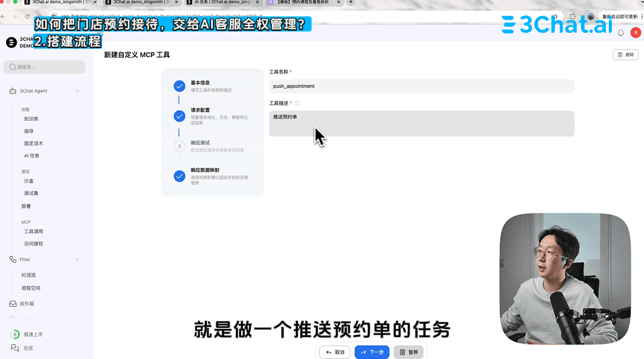Select the 响应数据映射 step checkmark
The width and height of the screenshot is (644, 359).
179,176
